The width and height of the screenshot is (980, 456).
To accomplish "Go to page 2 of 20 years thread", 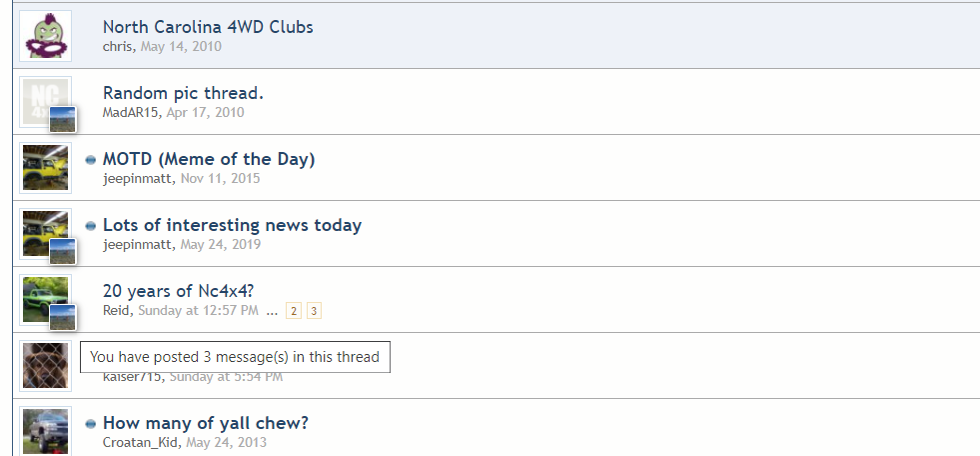I will 294,311.
